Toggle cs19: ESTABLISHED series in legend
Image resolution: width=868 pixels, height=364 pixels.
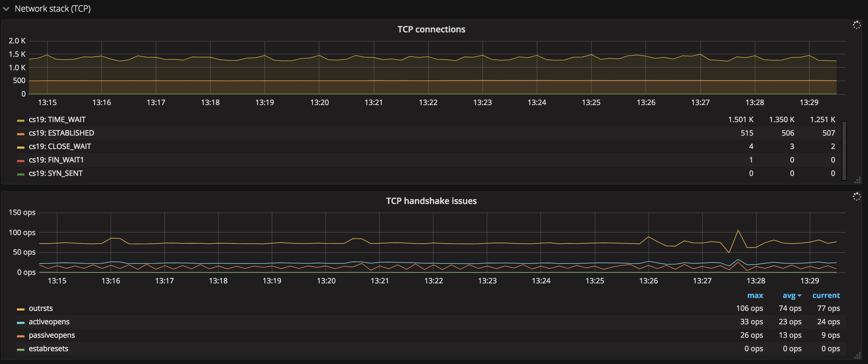tap(61, 133)
